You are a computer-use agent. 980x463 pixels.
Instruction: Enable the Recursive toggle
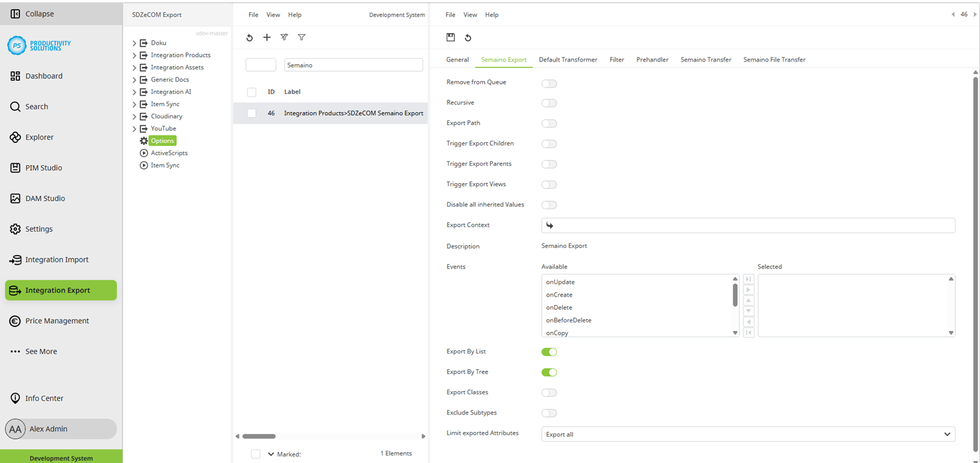pyautogui.click(x=549, y=102)
